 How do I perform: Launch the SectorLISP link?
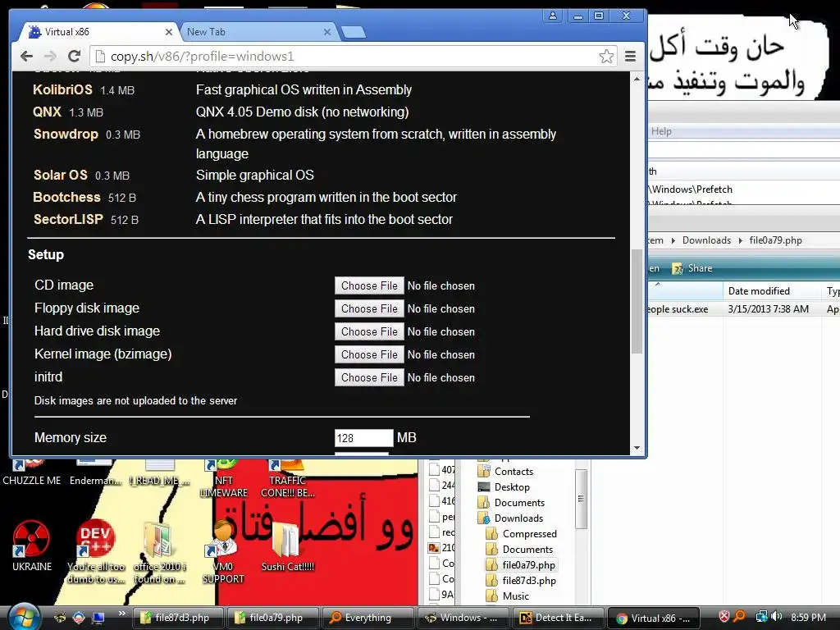(69, 219)
